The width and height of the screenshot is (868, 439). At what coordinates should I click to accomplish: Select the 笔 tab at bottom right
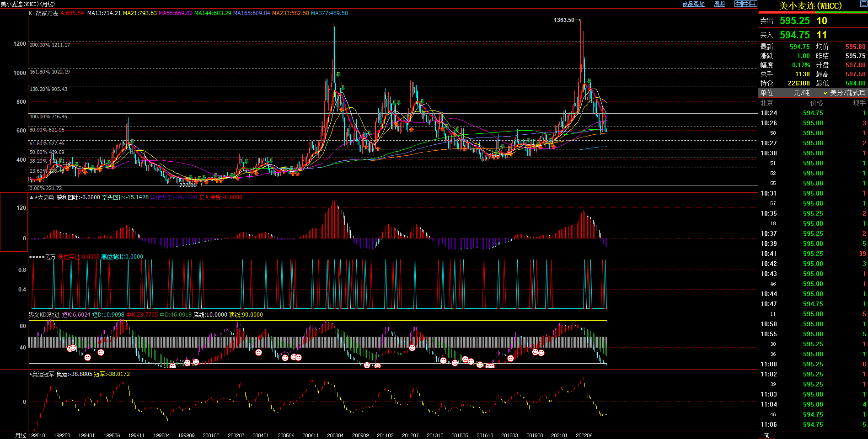pos(766,435)
